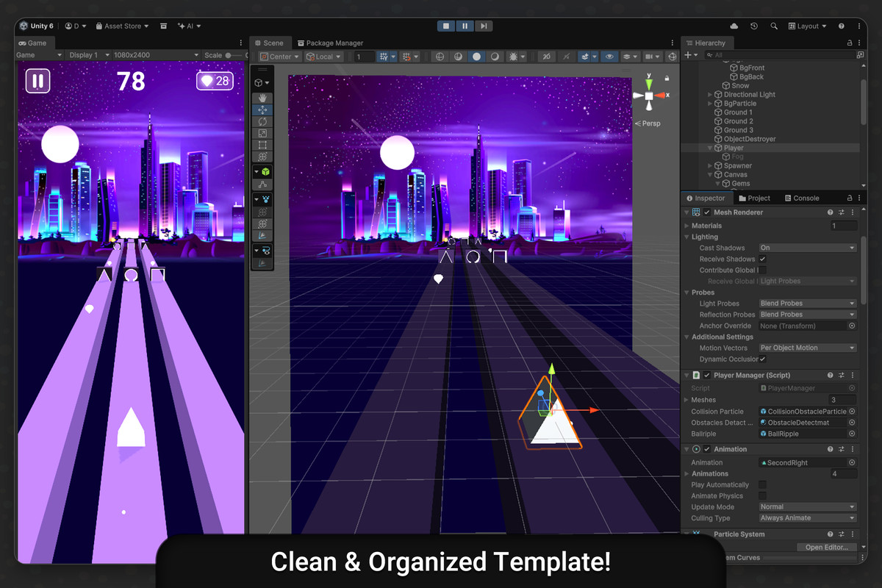
Task: Open the AI menu in the toolbar
Action: 189,26
